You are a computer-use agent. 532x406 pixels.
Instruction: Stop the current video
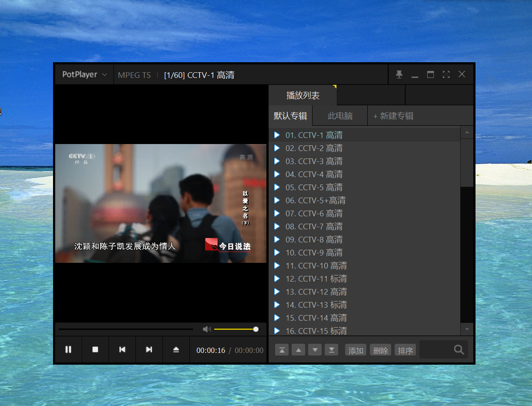click(x=95, y=349)
